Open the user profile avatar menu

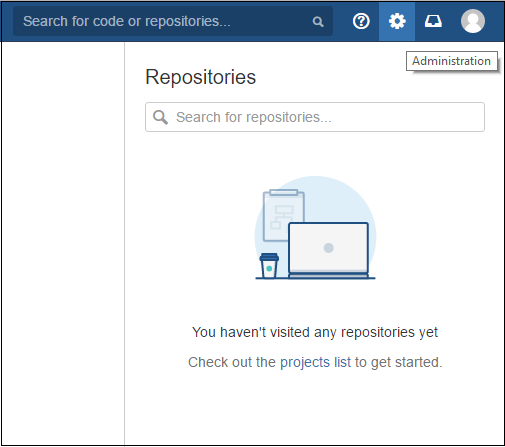[473, 21]
